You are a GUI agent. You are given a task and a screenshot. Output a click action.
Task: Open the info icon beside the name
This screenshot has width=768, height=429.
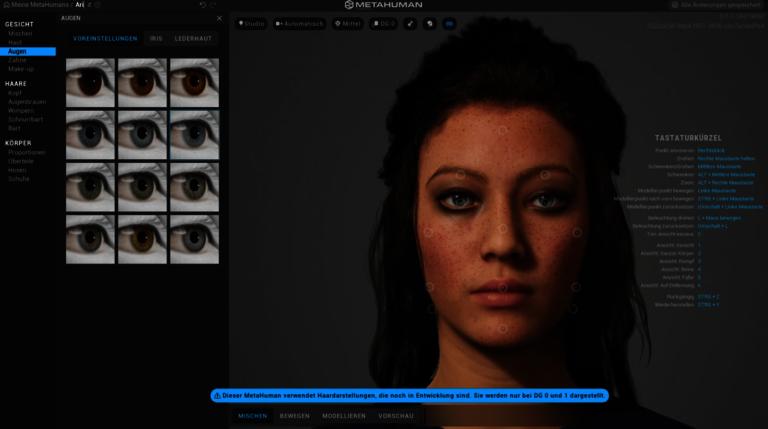(98, 5)
